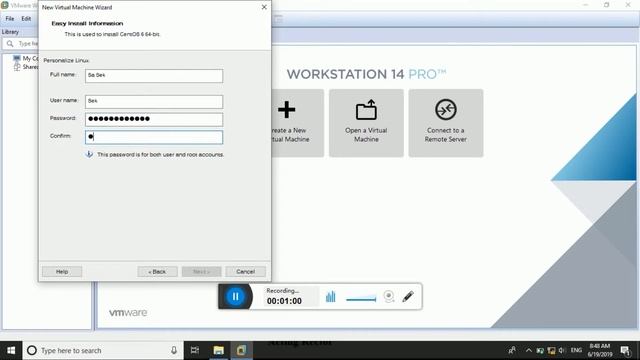Select the recorder pencil annotation tool
Image resolution: width=640 pixels, height=360 pixels.
click(408, 296)
